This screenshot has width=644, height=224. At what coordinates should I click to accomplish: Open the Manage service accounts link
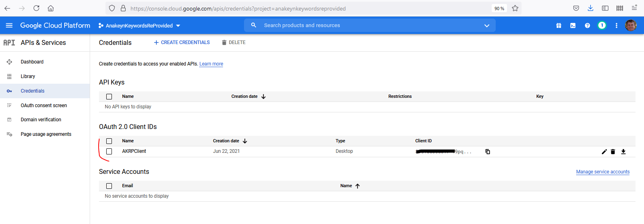pos(603,172)
